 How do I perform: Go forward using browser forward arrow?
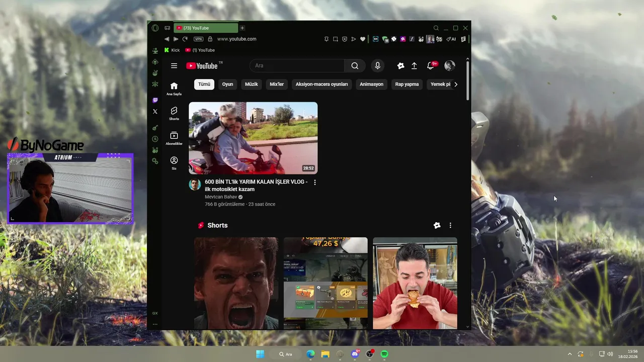(176, 39)
